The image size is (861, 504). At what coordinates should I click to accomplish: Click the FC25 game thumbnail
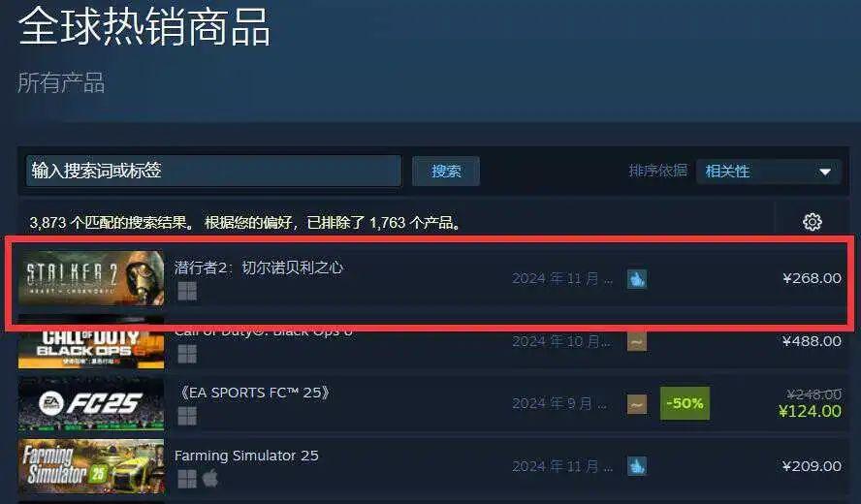pos(91,403)
